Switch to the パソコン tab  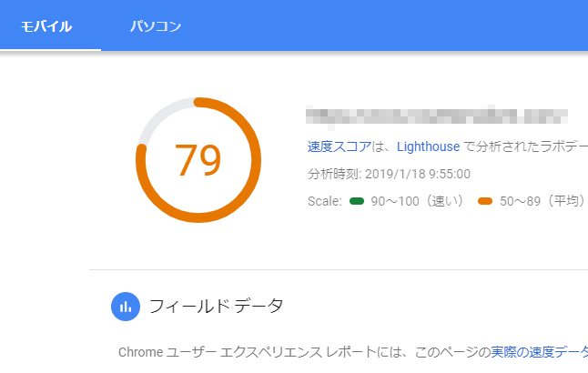(x=156, y=26)
